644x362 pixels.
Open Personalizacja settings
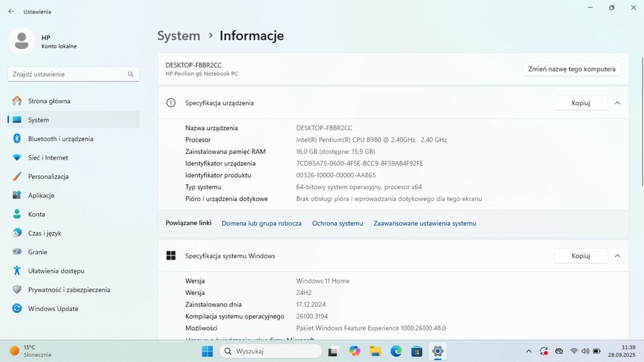73,176
